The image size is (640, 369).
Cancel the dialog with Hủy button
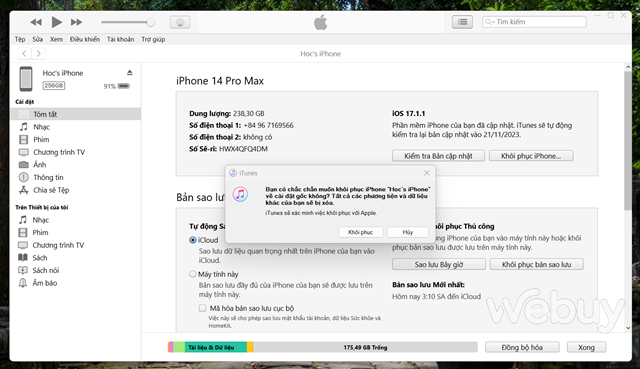408,232
